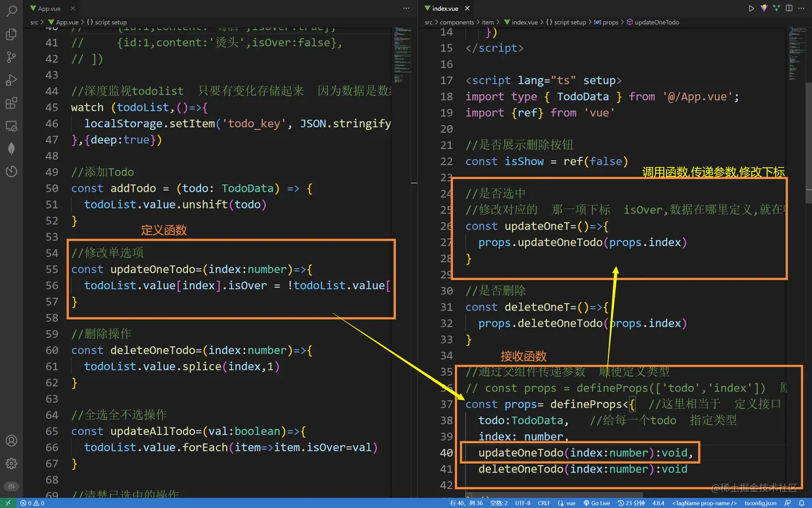This screenshot has height=508, width=812.
Task: Click 'updateOneT' on index.vue line 26
Action: point(538,226)
